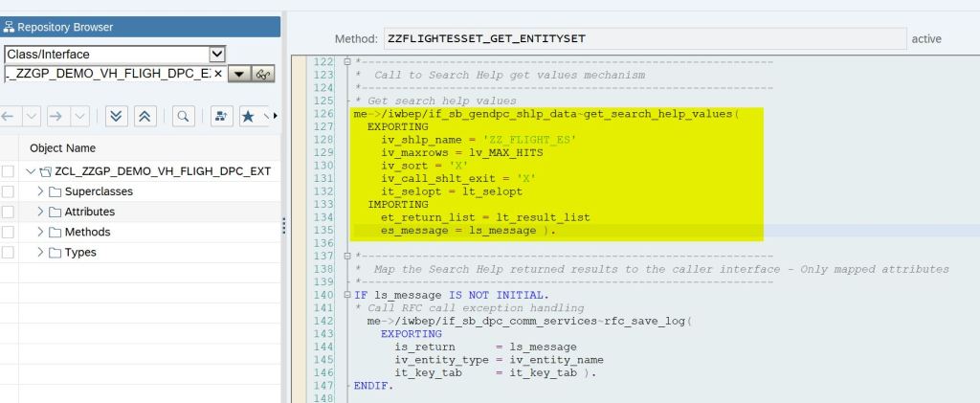Open the back navigation history dropdown

[32, 116]
